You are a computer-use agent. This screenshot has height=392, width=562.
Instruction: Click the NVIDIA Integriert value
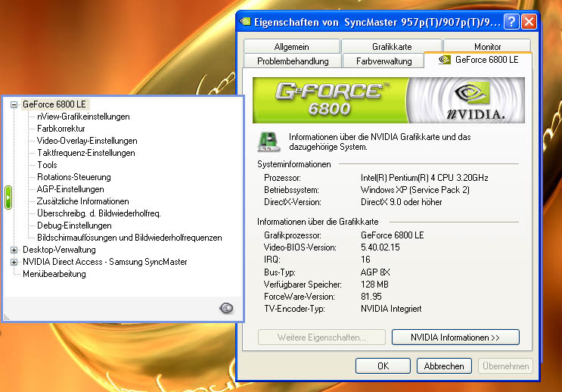coord(391,309)
